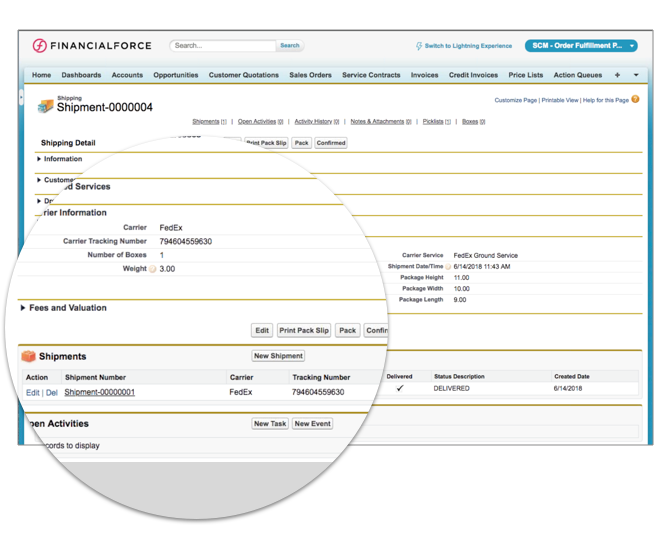Jump to Boxes related list link
This screenshot has height=543, width=670.
point(473,121)
